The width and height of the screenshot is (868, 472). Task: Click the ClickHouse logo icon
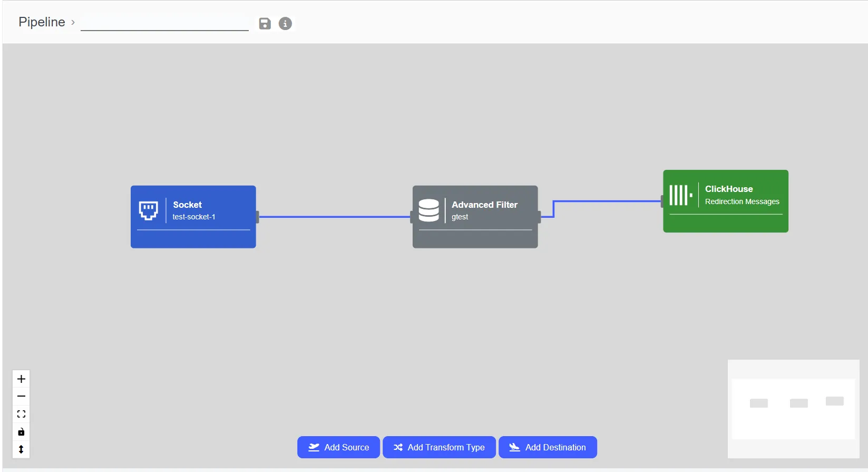point(681,195)
